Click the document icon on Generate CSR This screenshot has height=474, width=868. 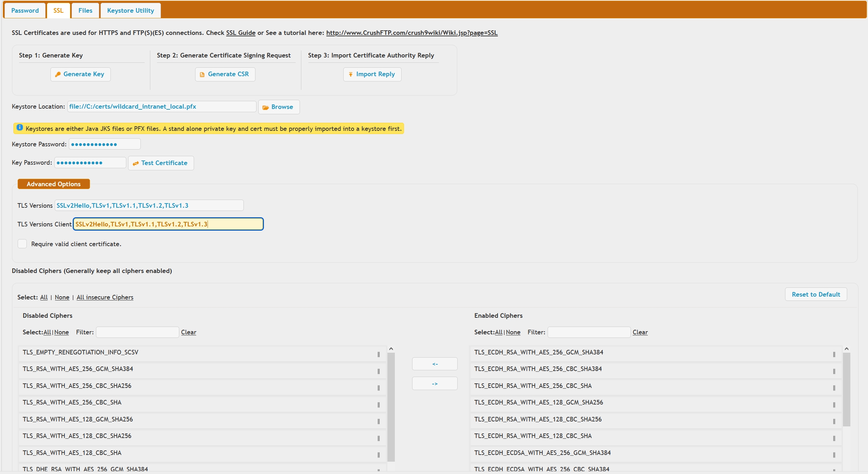click(202, 75)
